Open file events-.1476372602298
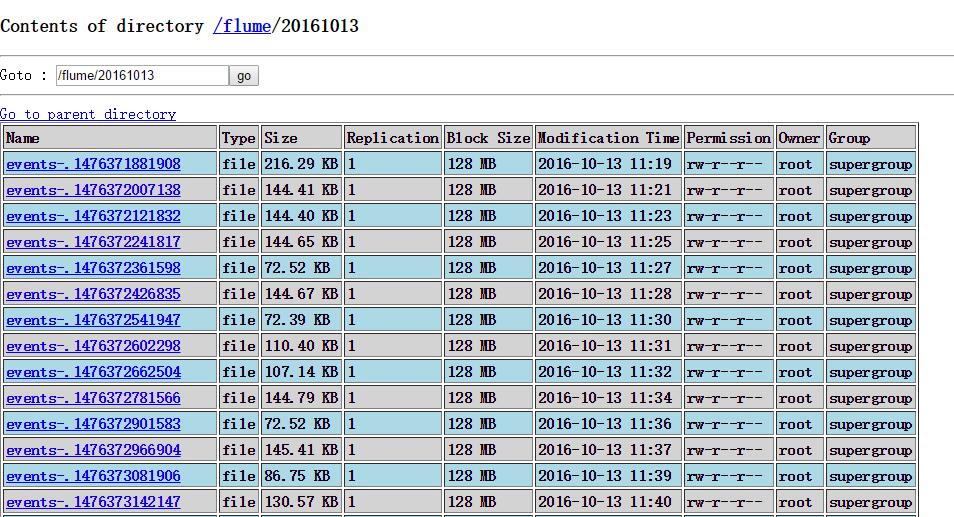 [93, 346]
